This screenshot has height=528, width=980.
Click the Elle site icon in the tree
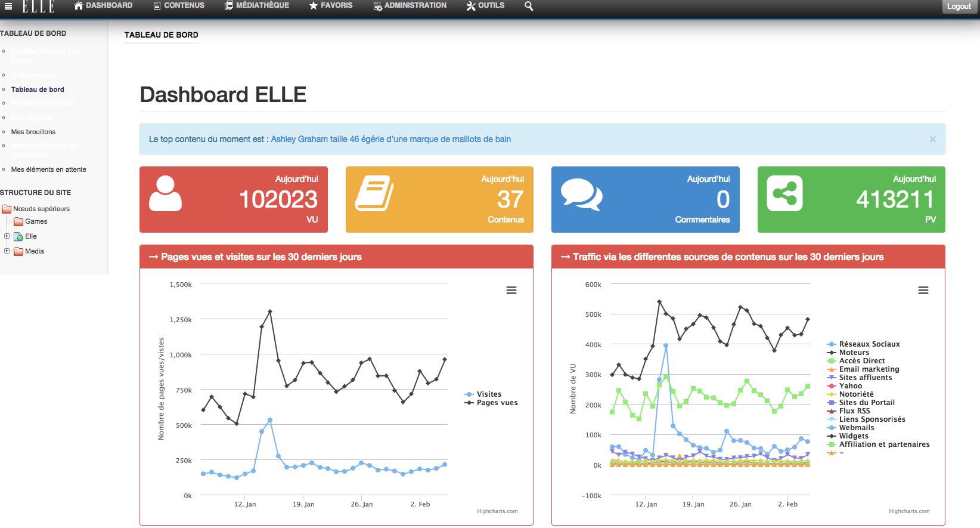18,236
